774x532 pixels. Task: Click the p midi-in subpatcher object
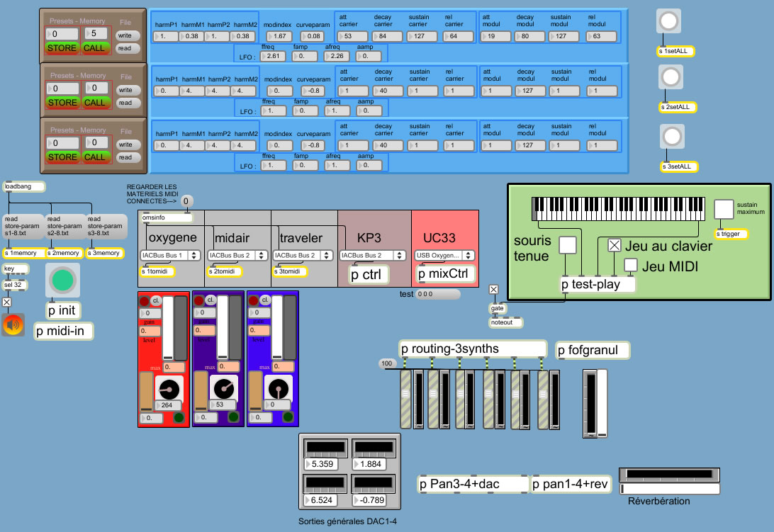coord(64,331)
